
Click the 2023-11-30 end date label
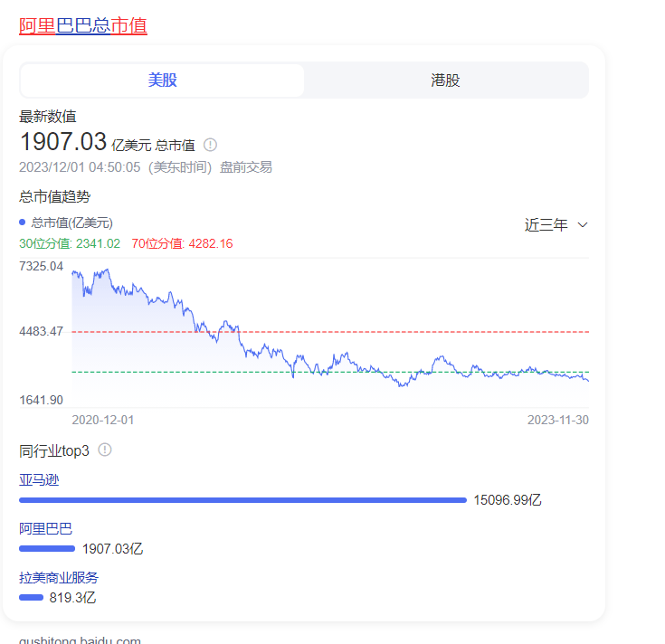558,421
